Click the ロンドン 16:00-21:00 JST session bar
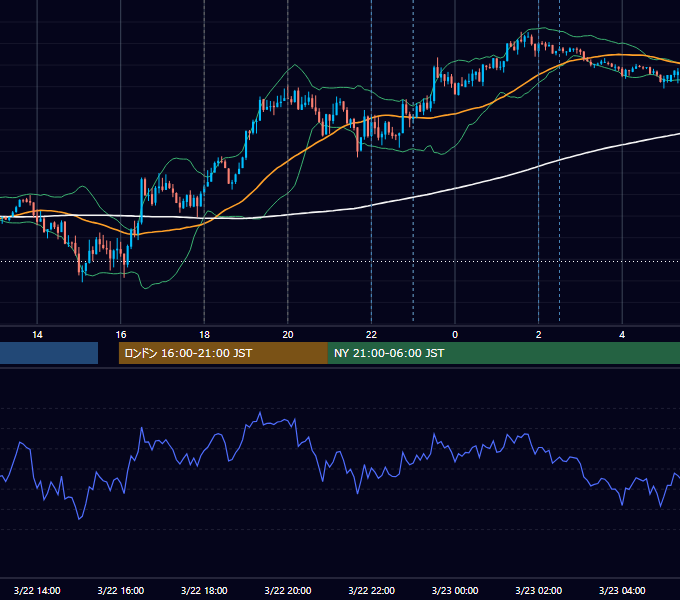 [223, 353]
